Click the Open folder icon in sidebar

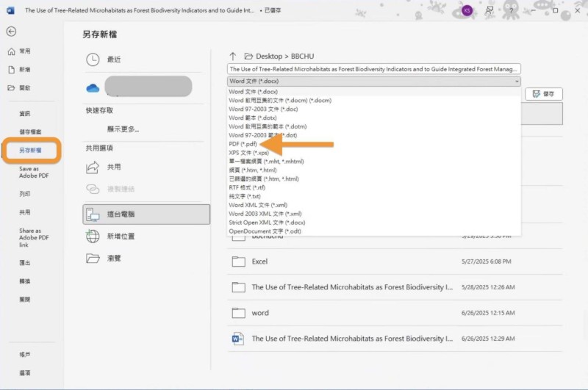tap(12, 88)
